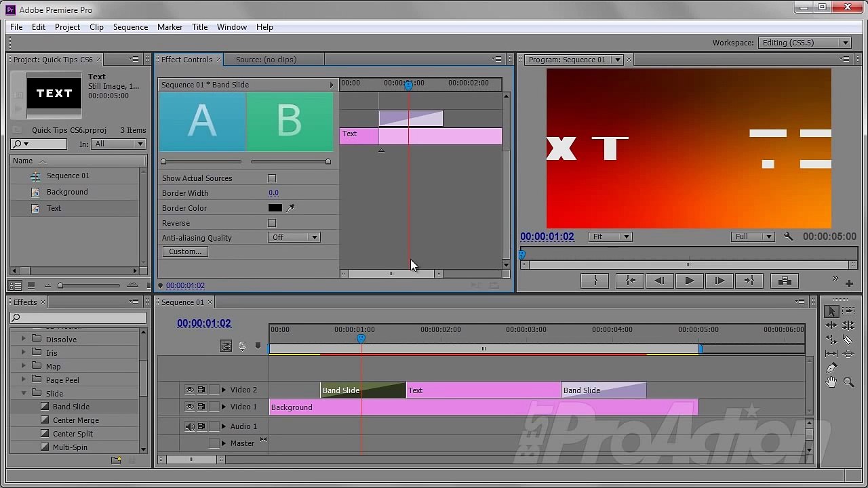Viewport: 868px width, 488px height.
Task: Toggle timeline Snap button
Action: (226, 346)
